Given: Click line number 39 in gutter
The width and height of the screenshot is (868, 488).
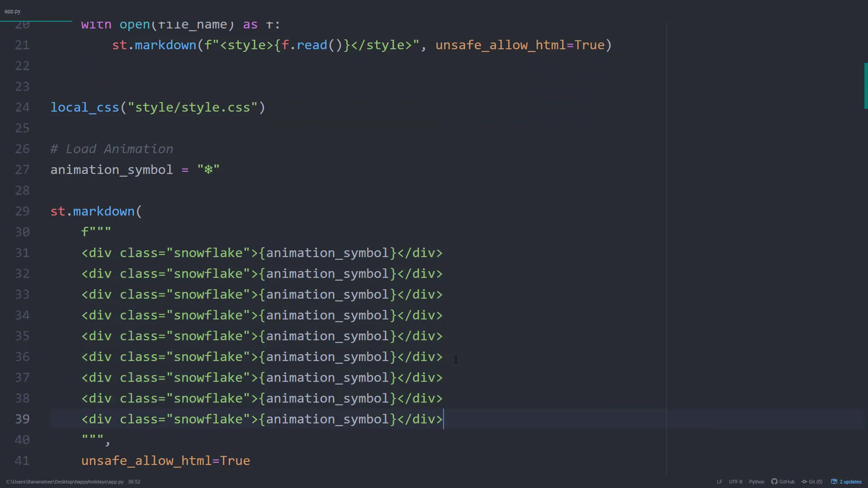Looking at the screenshot, I should tap(22, 419).
